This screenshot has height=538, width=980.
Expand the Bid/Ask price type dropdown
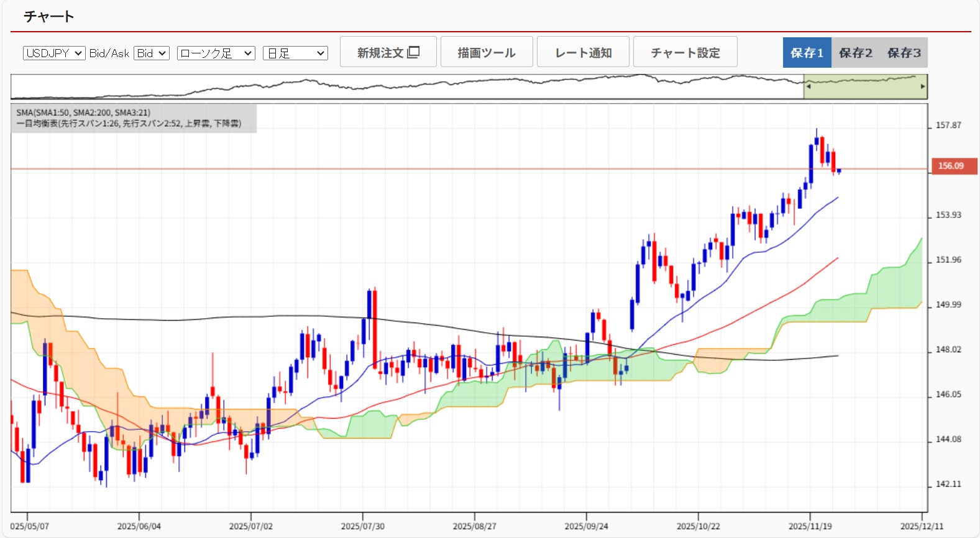coord(152,53)
